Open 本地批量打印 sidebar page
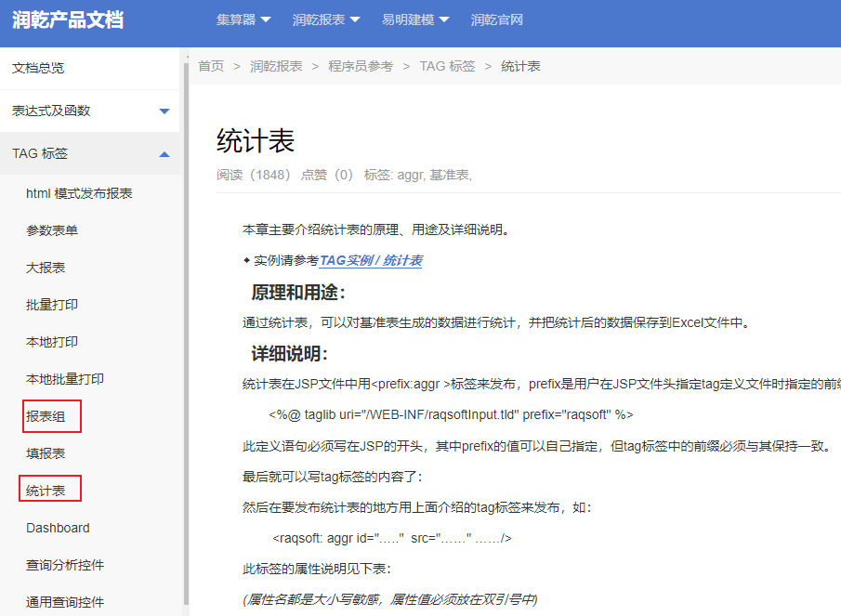The image size is (841, 616). click(x=65, y=379)
